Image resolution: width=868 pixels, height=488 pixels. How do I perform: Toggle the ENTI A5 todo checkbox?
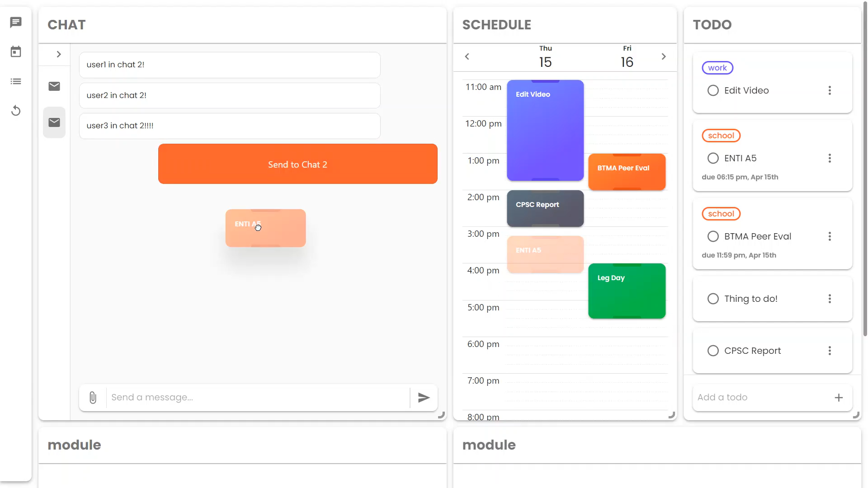[x=713, y=158]
